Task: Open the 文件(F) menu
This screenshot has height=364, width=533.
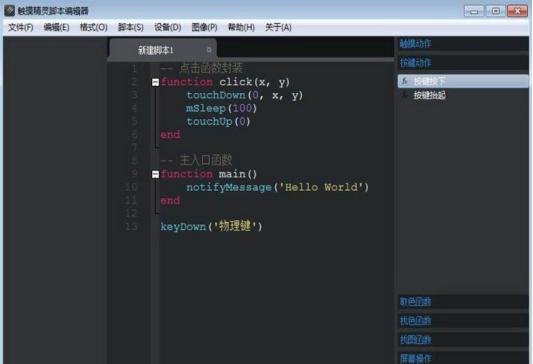Action: coord(20,27)
